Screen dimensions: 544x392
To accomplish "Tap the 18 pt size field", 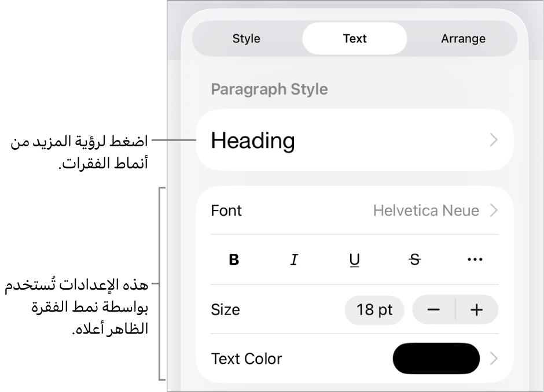I will tap(374, 310).
